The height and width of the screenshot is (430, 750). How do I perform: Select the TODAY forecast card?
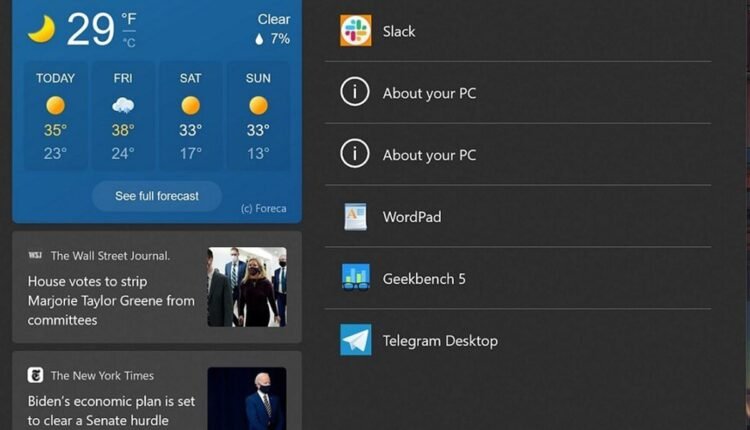pos(55,116)
